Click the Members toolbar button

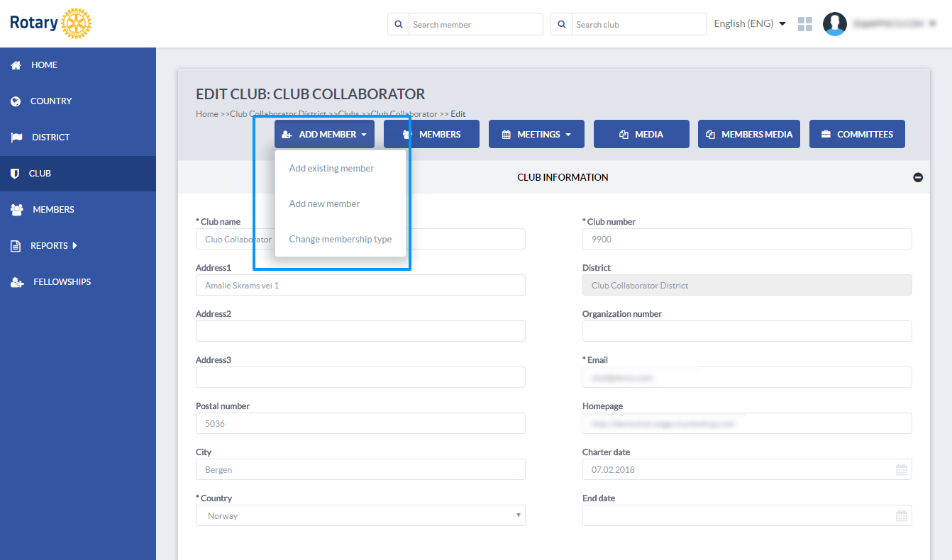431,134
